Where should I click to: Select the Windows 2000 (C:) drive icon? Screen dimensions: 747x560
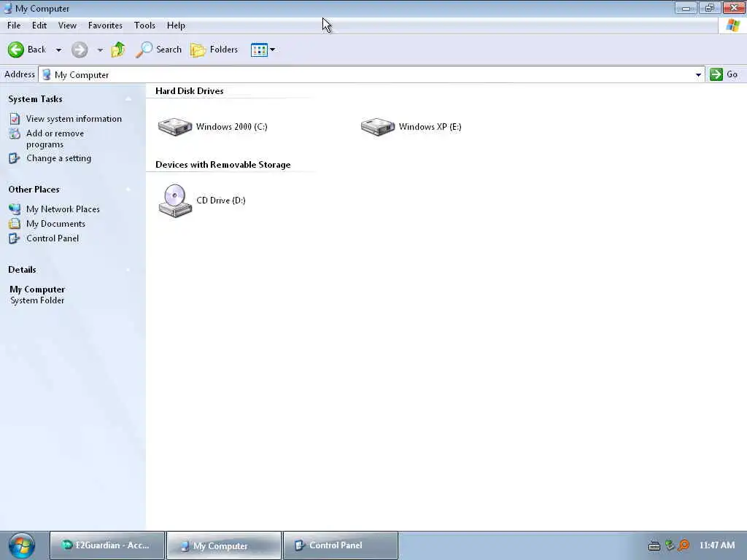(175, 127)
